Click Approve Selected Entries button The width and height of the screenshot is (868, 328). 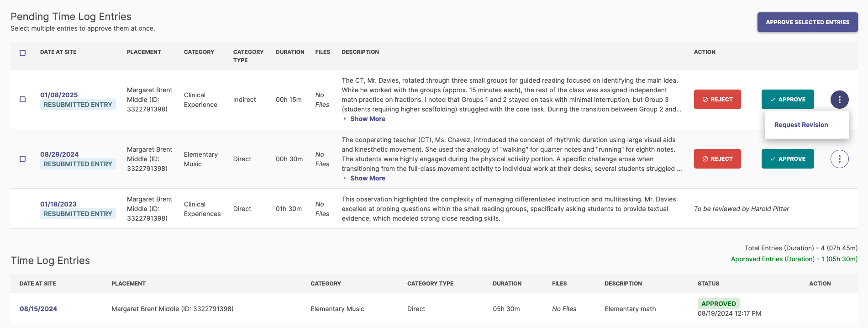(x=807, y=22)
